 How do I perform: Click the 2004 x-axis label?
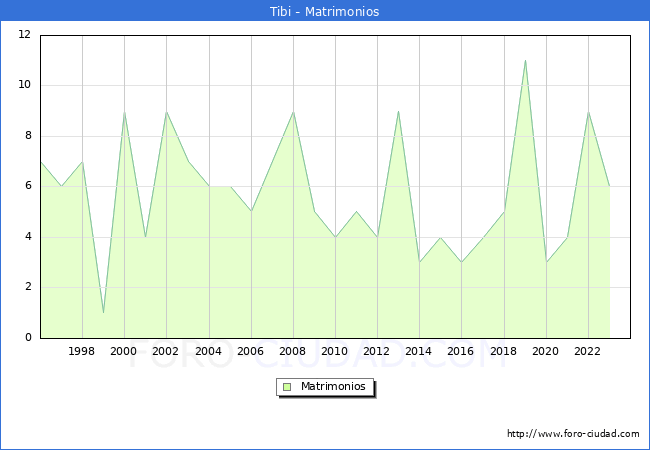pyautogui.click(x=208, y=352)
